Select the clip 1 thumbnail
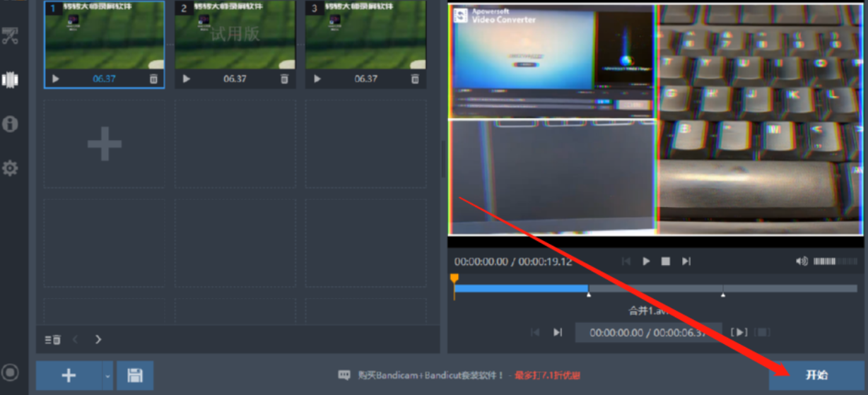 tap(105, 35)
